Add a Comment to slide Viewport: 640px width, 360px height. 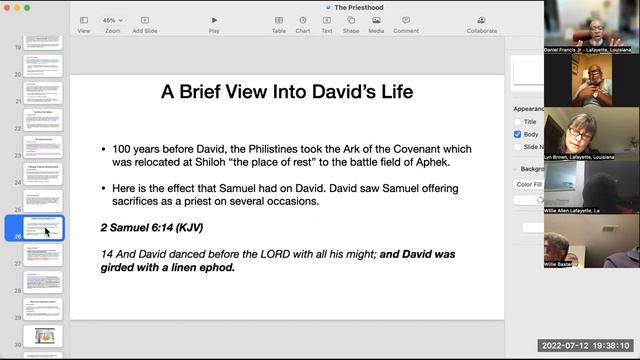point(406,20)
